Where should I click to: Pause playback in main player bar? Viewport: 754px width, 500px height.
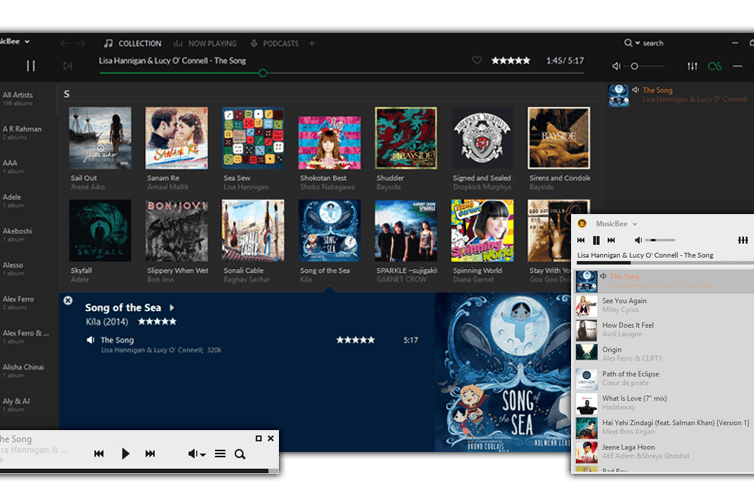coord(31,66)
